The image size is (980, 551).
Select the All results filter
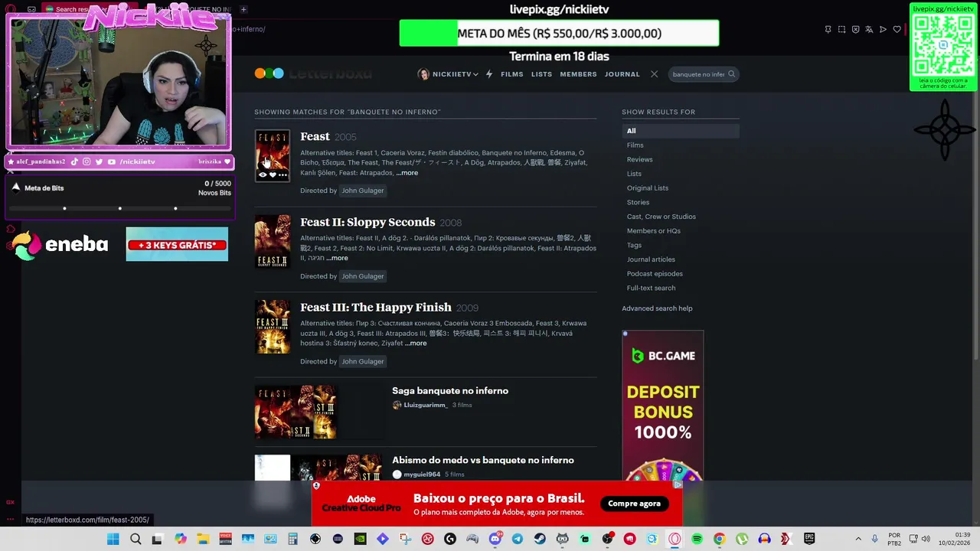click(681, 131)
